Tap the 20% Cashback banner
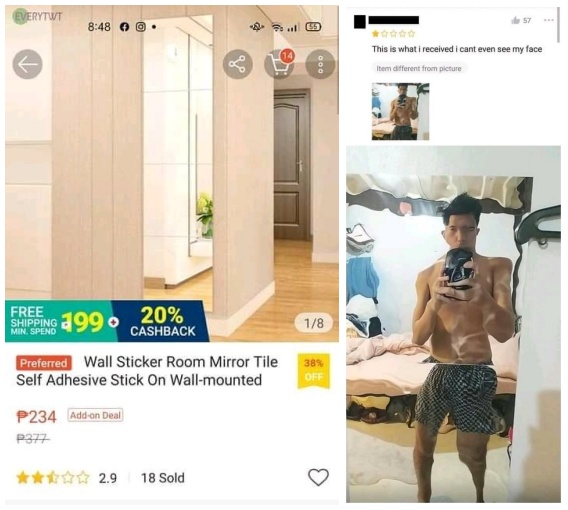 click(x=162, y=321)
